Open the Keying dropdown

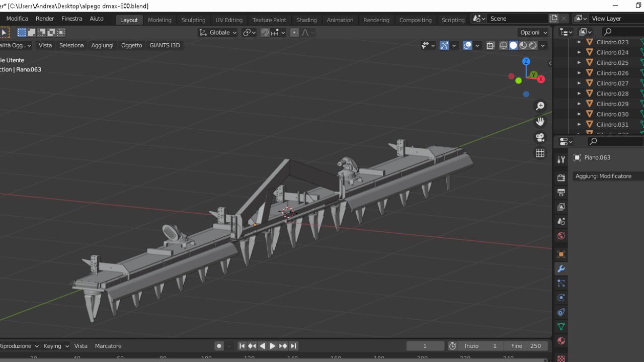(x=56, y=346)
